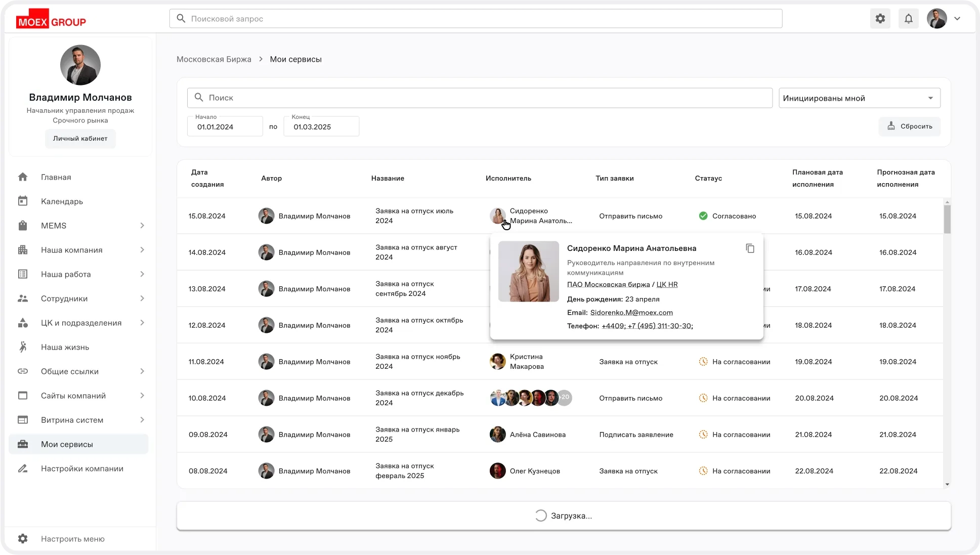The width and height of the screenshot is (980, 555).
Task: Click the table vertical scrollbar thumb
Action: 947,219
